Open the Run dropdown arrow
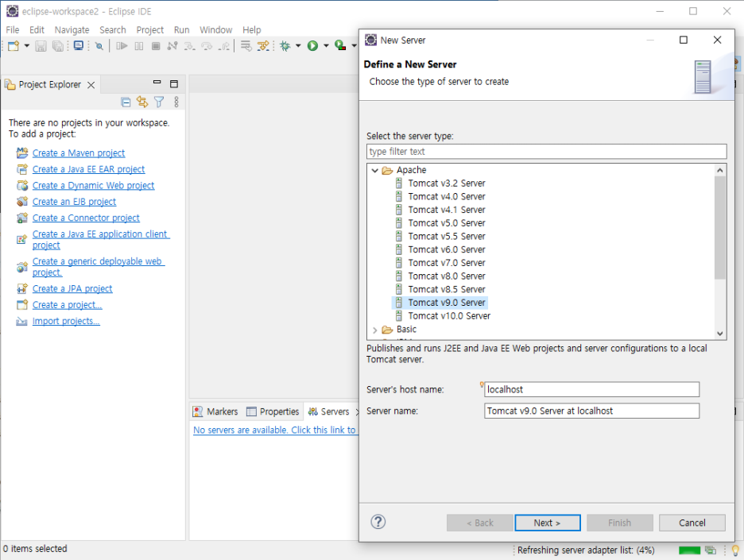 coord(326,46)
